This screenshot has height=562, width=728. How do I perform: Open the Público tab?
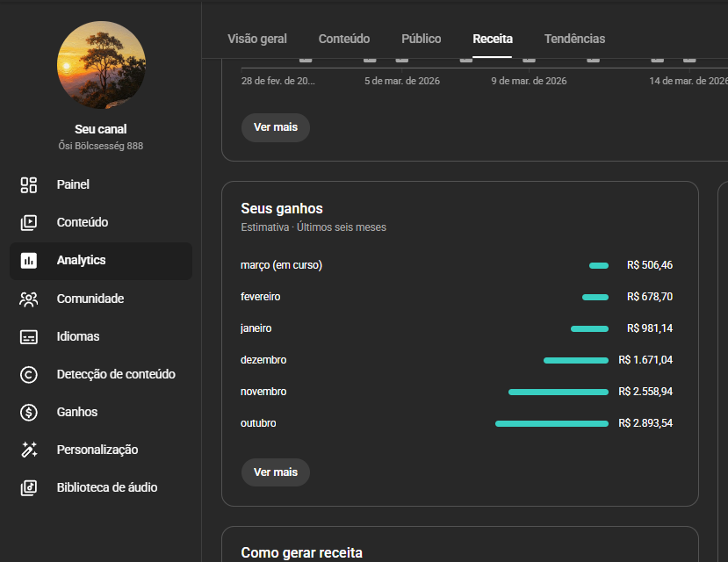click(422, 39)
